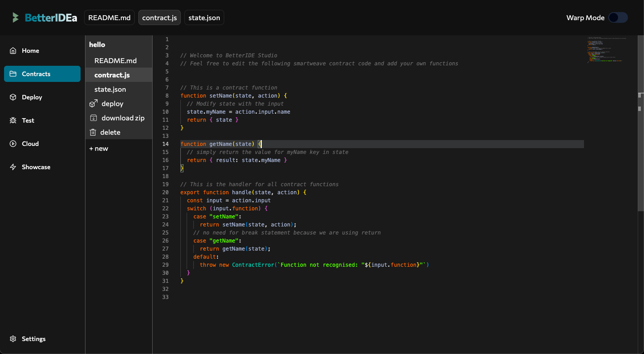The width and height of the screenshot is (644, 354).
Task: Click the editor vertical scrollbar
Action: (x=640, y=123)
